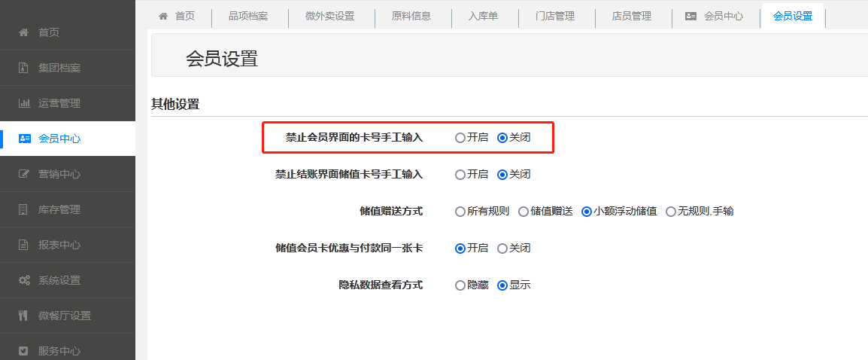Click the 库存管理 building icon
Screen dimensions: 868x360
pos(24,209)
